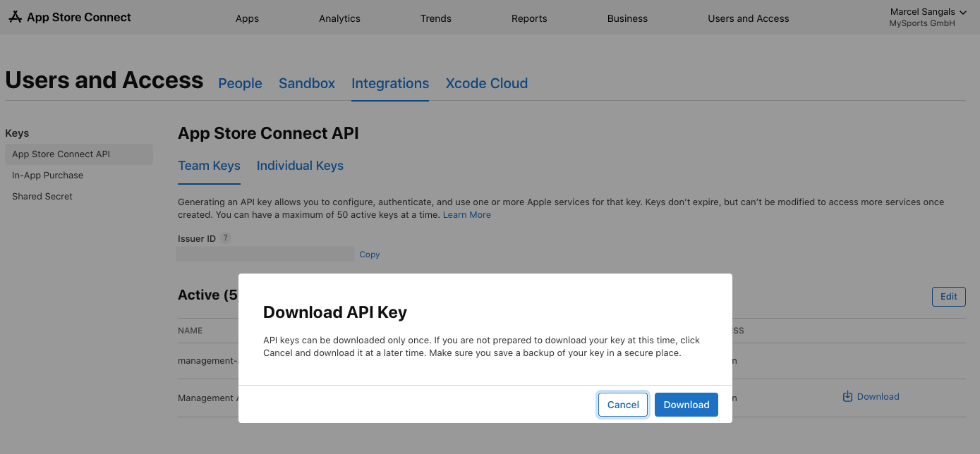Confirm Download in the API Key dialog
The height and width of the screenshot is (454, 980).
[686, 404]
